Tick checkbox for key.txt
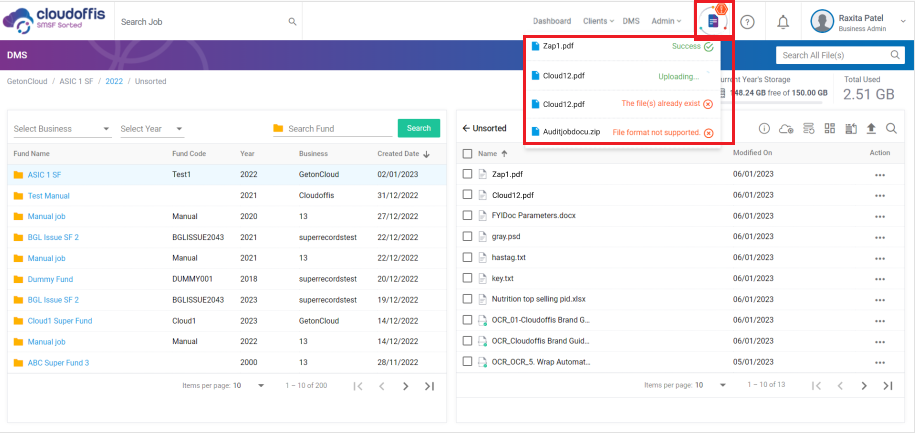This screenshot has height=433, width=915. pyautogui.click(x=467, y=278)
